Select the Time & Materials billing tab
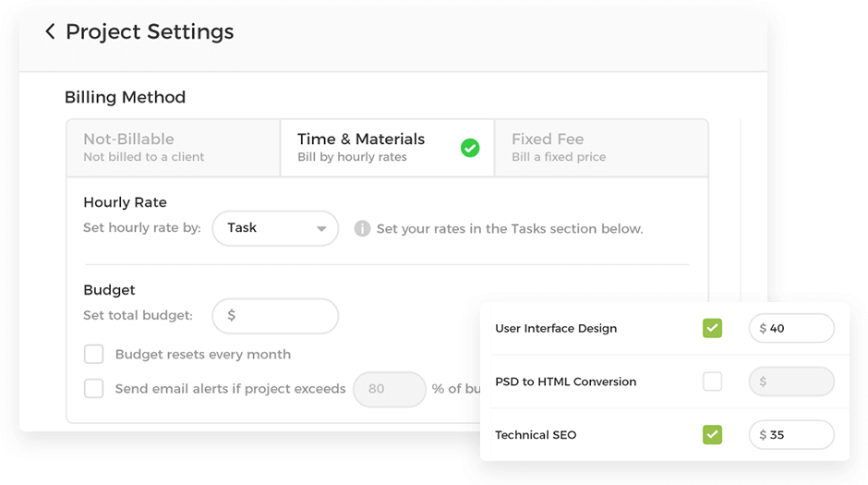Image resolution: width=868 pixels, height=485 pixels. 369,148
